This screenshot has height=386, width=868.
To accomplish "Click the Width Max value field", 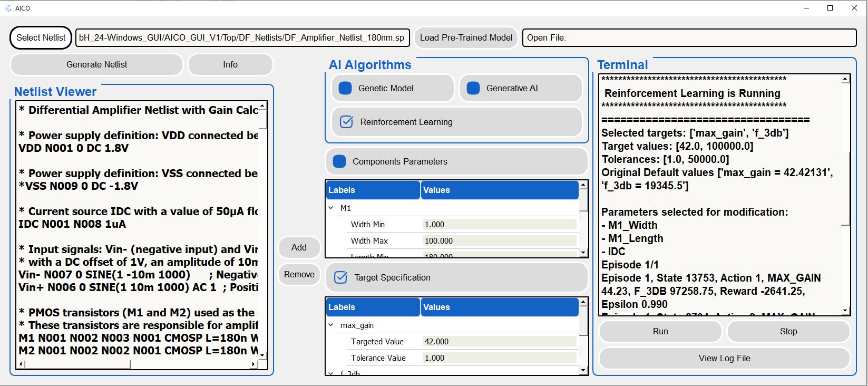I will pos(499,241).
